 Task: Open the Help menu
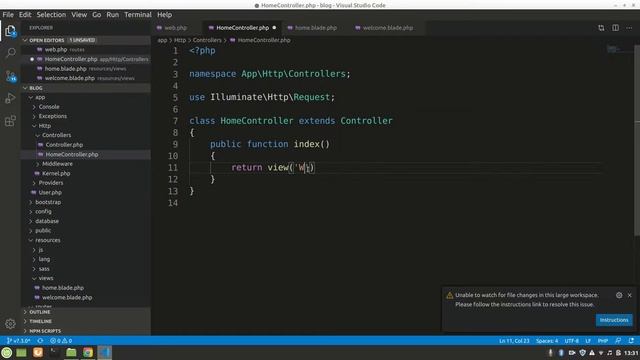[x=164, y=15]
